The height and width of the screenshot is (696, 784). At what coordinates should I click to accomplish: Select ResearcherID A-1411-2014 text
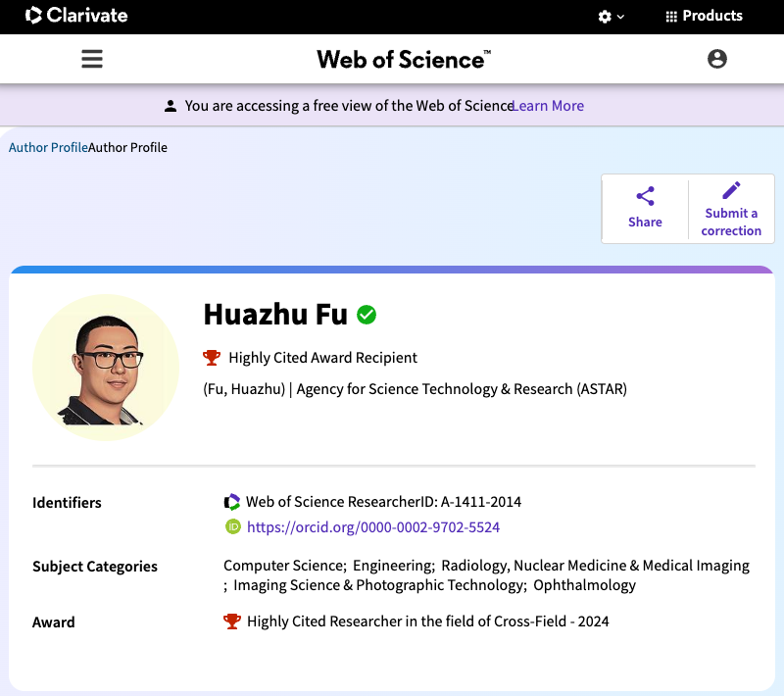pyautogui.click(x=383, y=502)
